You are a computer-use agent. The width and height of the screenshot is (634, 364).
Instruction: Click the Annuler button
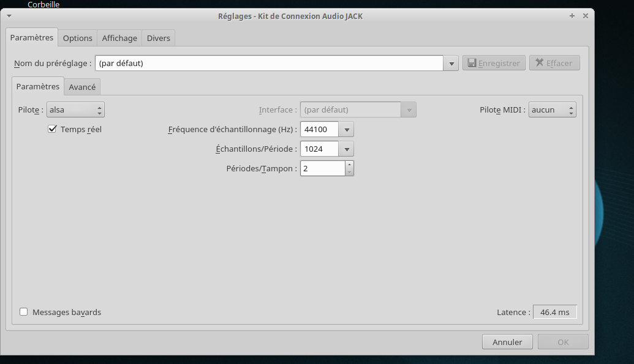point(507,342)
